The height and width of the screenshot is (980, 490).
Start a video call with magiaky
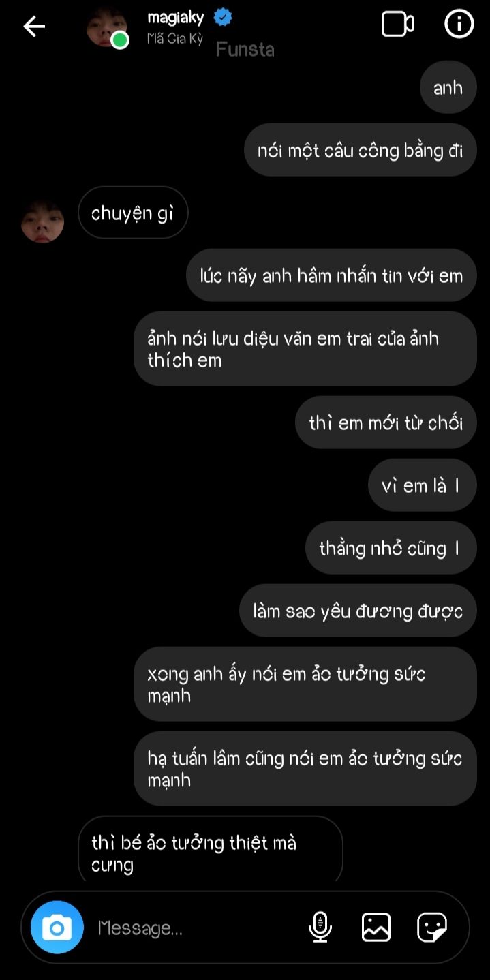click(x=397, y=25)
